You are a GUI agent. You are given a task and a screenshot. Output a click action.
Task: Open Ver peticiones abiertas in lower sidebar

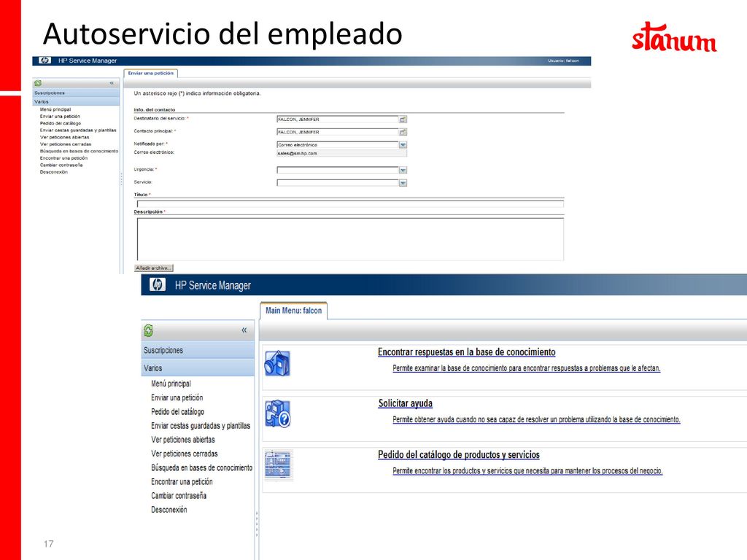pyautogui.click(x=183, y=440)
